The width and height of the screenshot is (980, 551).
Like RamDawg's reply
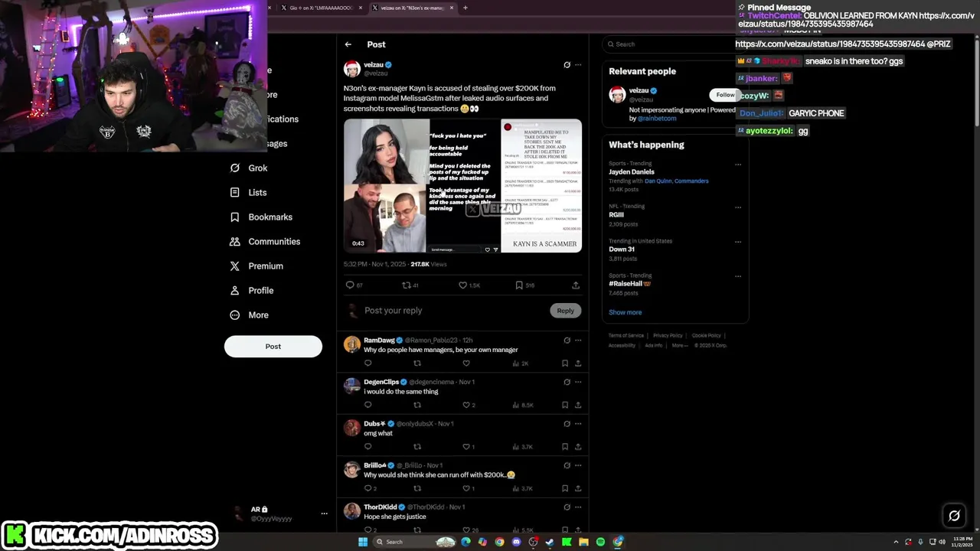(466, 364)
